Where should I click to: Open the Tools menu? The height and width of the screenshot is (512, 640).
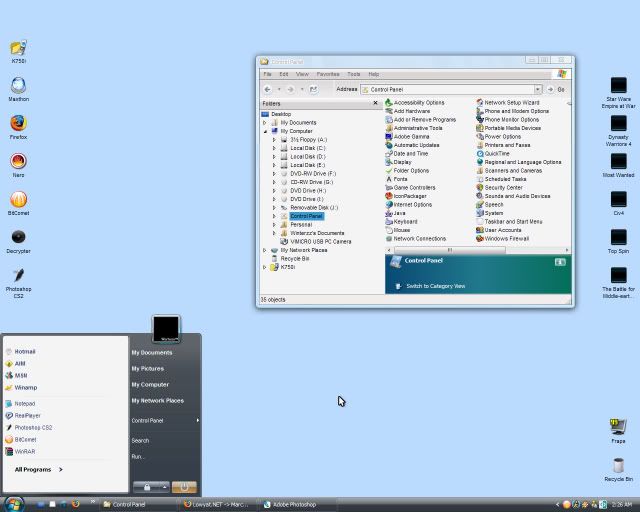pos(353,74)
